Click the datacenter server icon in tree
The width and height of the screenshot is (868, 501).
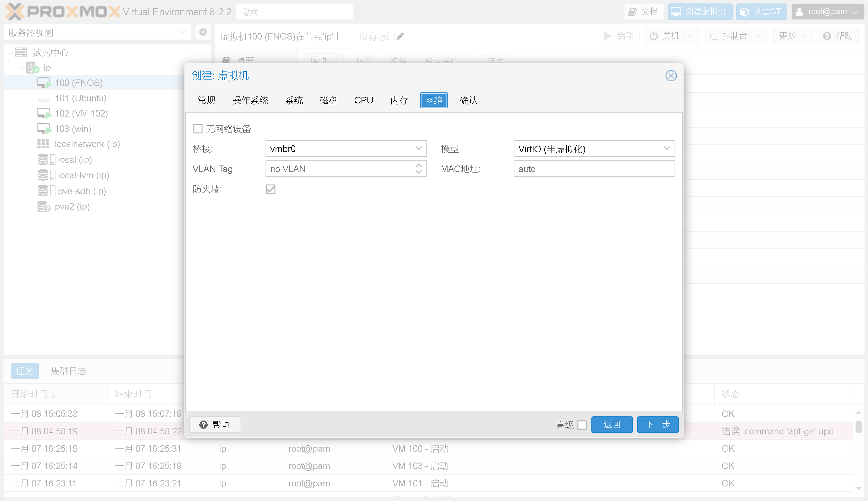coord(21,52)
